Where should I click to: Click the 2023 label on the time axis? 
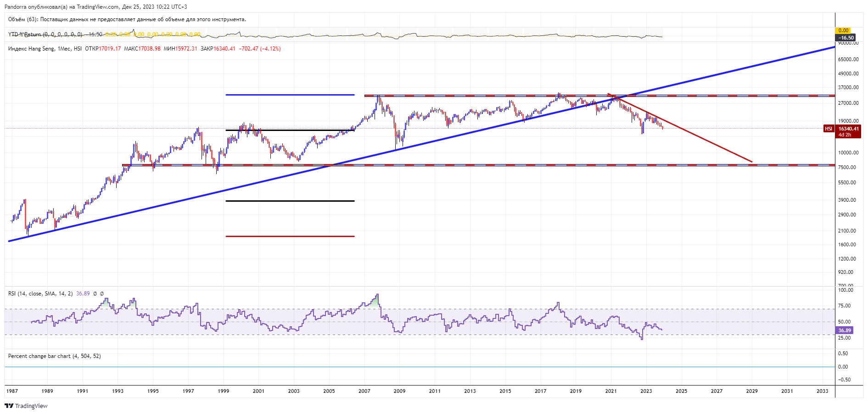[x=646, y=391]
